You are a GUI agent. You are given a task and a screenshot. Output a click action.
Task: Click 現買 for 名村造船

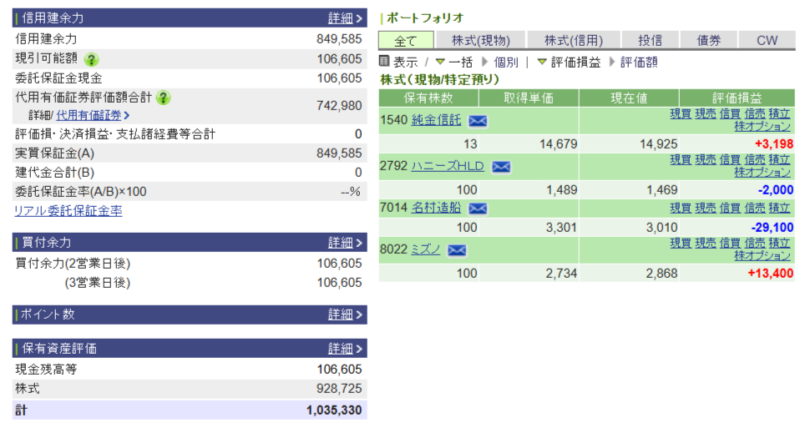(x=681, y=208)
